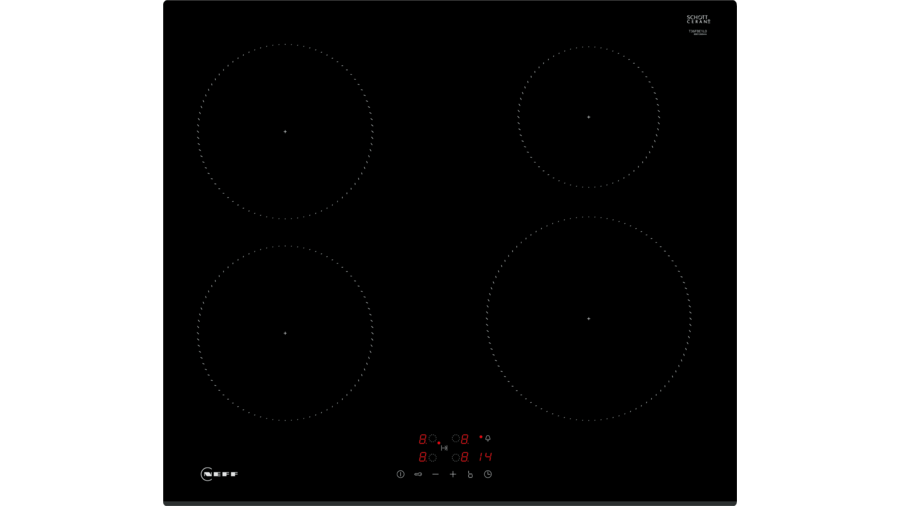Viewport: 900px width, 506px height.
Task: Tap the red timer display showing 14
Action: coord(485,457)
